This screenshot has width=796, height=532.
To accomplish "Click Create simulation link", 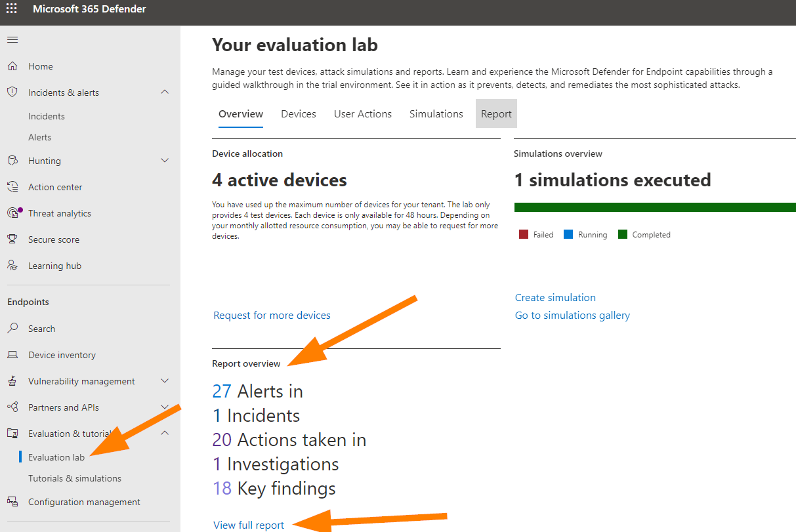I will [x=555, y=297].
